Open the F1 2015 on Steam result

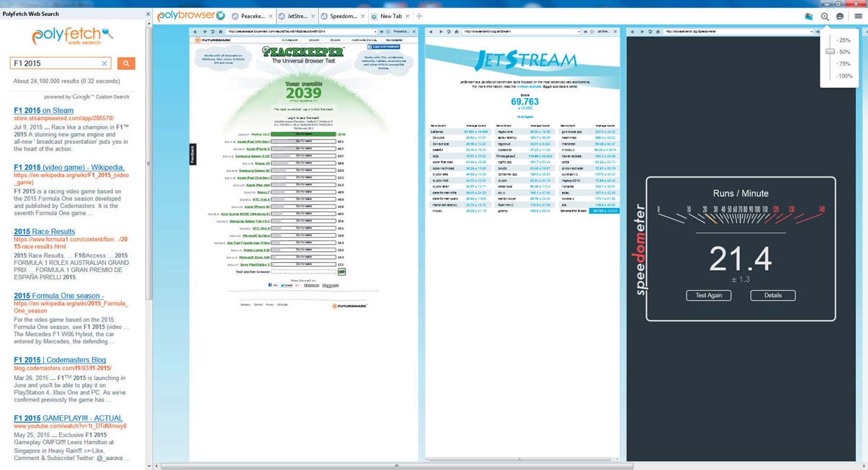coord(44,111)
